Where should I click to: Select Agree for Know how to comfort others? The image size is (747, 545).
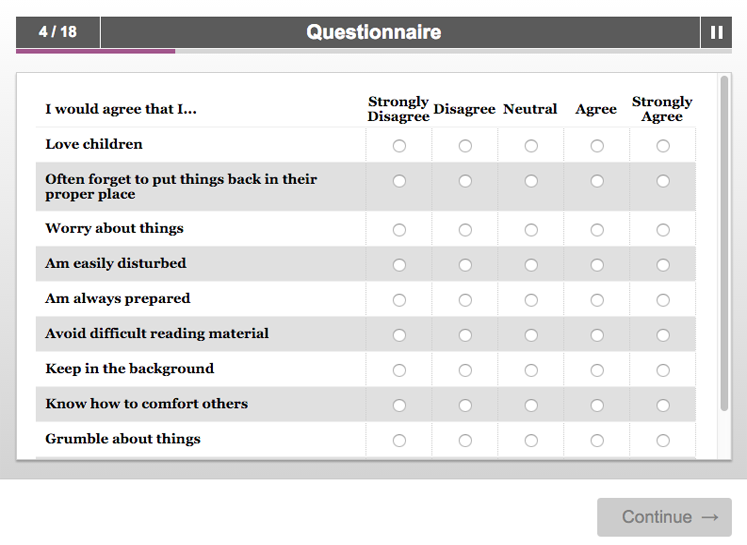(597, 405)
